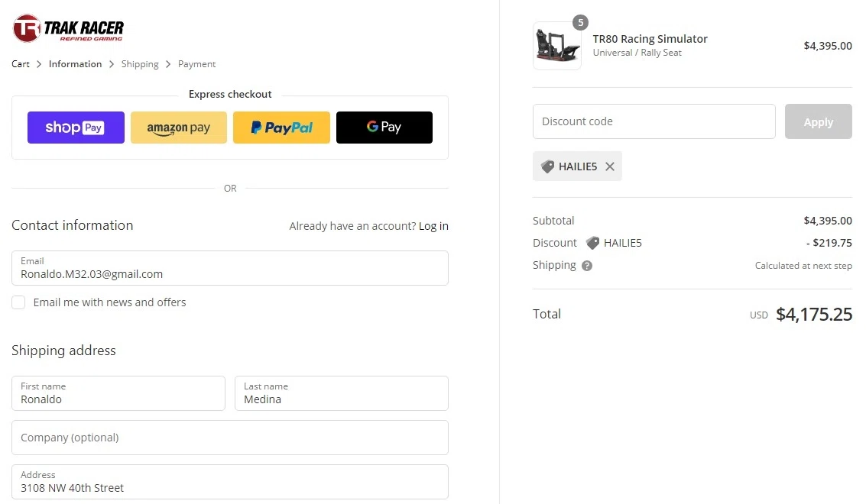Click the discount amount - $219.75
The width and height of the screenshot is (866, 504).
[x=829, y=243]
